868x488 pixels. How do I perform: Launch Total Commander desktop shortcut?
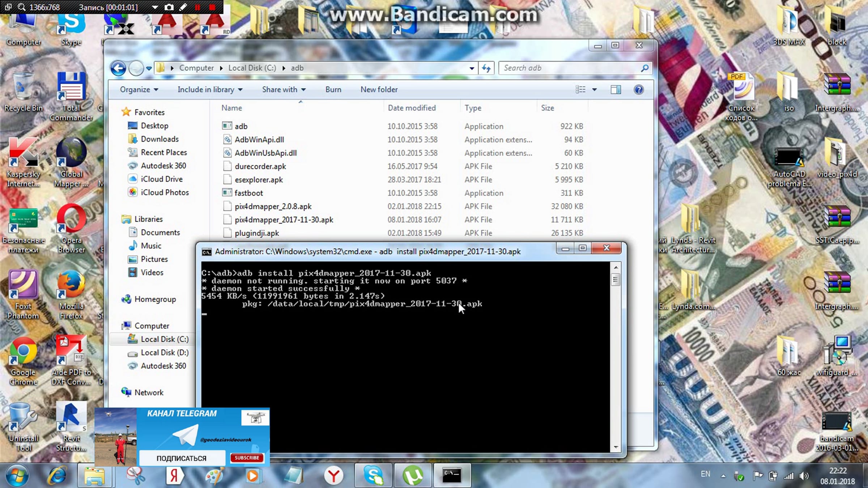71,97
